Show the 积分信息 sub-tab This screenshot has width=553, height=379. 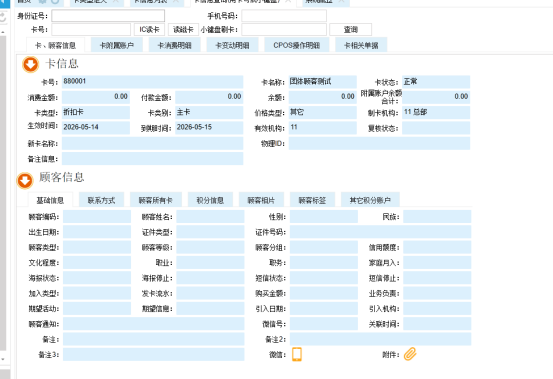coord(210,200)
